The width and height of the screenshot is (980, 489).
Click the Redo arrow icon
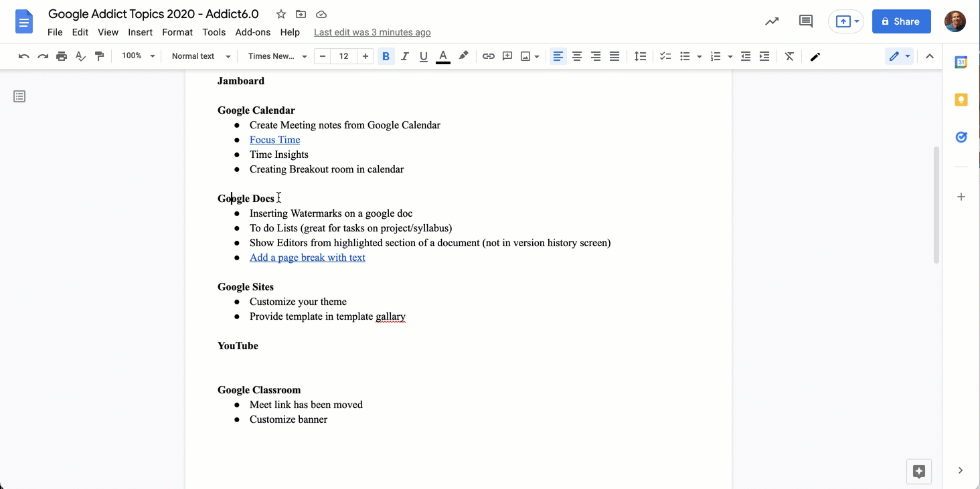tap(43, 56)
